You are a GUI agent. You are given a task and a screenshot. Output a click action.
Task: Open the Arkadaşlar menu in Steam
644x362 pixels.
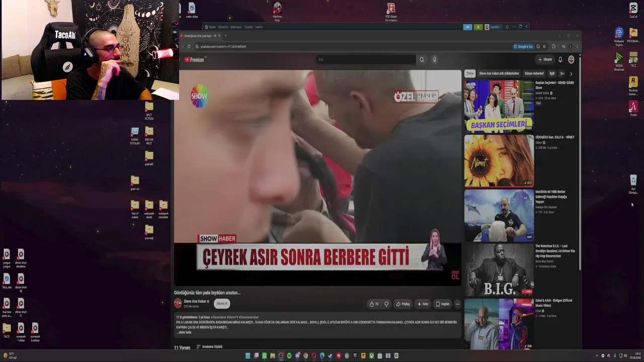pos(236,27)
